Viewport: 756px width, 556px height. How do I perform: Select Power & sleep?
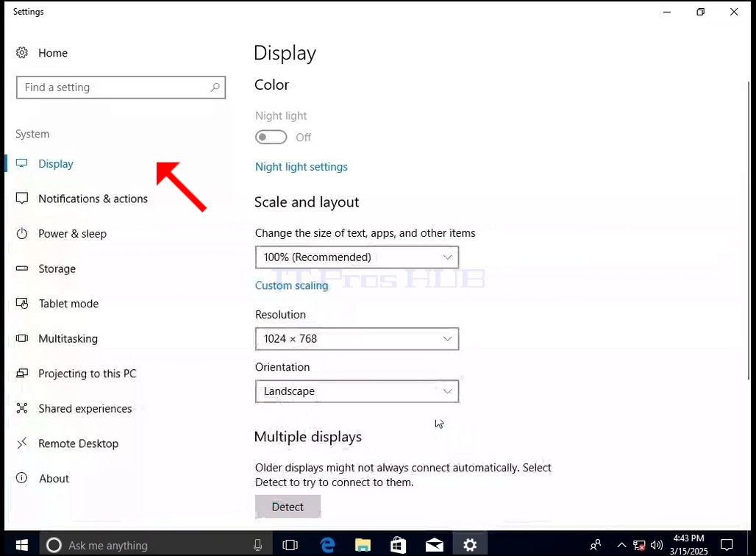click(72, 233)
